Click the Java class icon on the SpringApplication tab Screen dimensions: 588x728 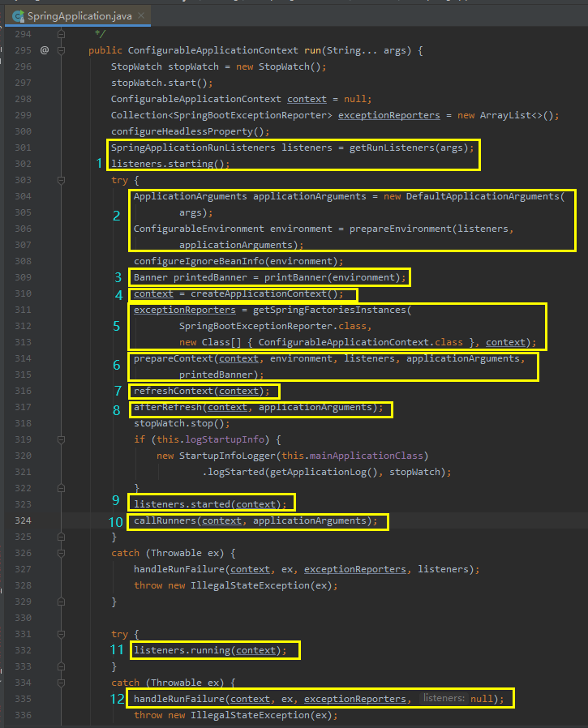(18, 16)
